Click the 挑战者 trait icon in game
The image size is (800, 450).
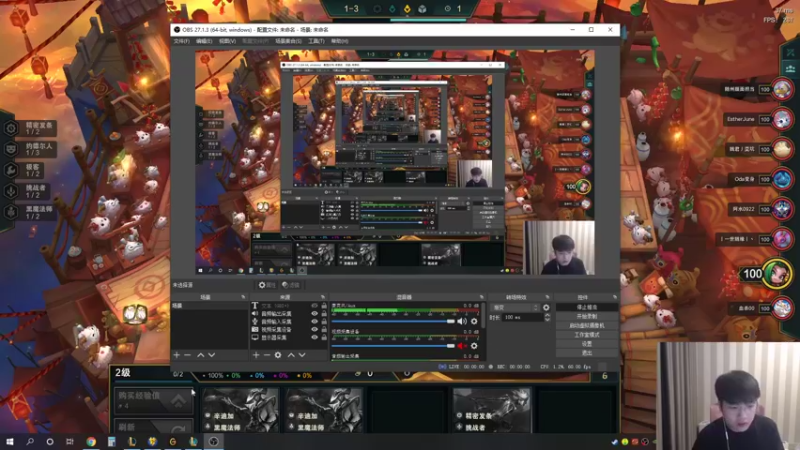coord(11,191)
